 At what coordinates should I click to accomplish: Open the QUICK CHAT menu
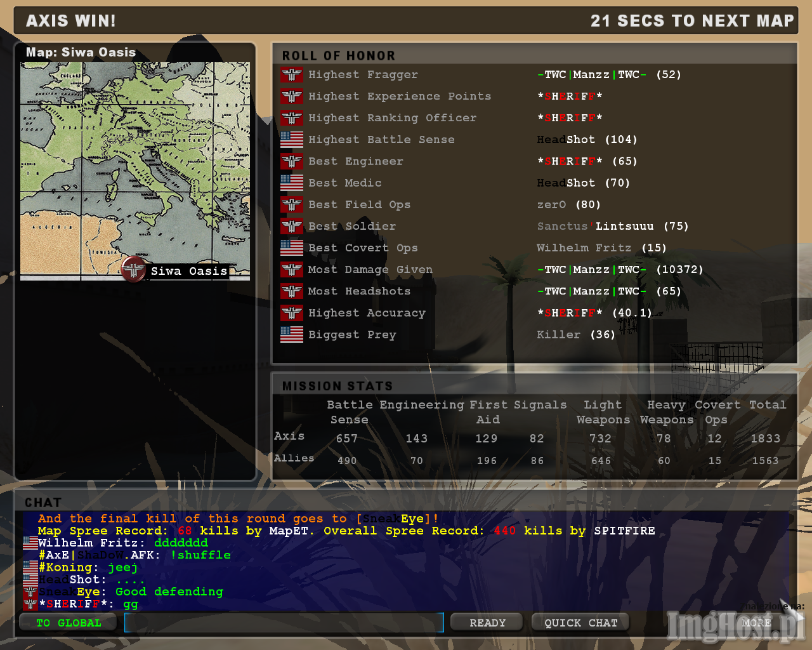(x=580, y=623)
